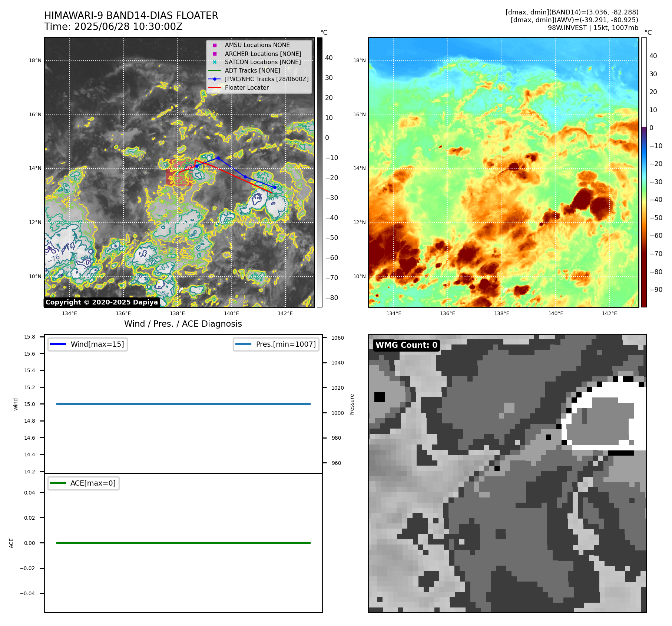This screenshot has width=672, height=626.
Task: Click the rainbow water vapor colorbar
Action: [x=644, y=172]
